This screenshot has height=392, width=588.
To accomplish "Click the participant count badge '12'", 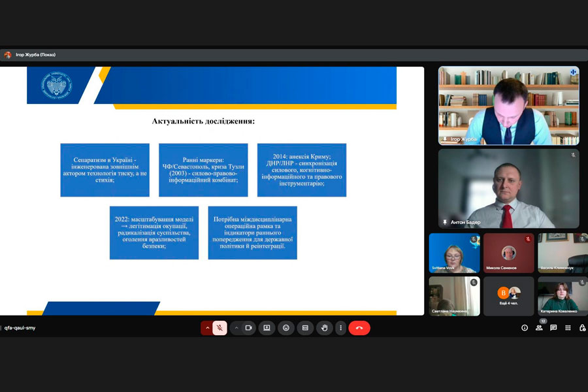I will pyautogui.click(x=543, y=321).
